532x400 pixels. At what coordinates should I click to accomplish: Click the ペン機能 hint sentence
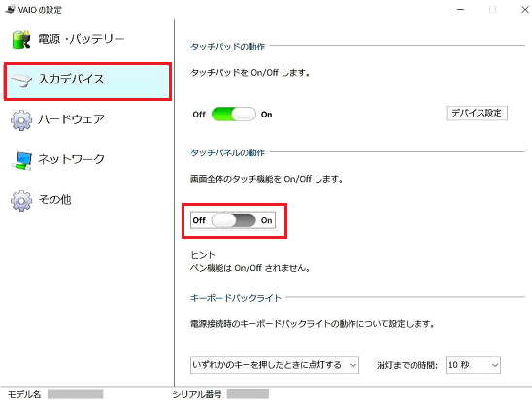[249, 268]
